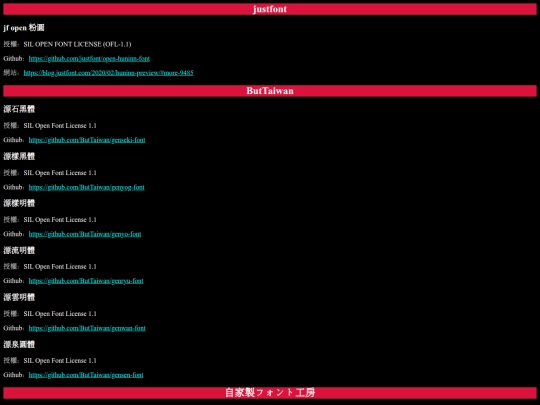The image size is (540, 405).
Task: Open the ButTaiwan genwan-font GitHub link
Action: (87, 328)
